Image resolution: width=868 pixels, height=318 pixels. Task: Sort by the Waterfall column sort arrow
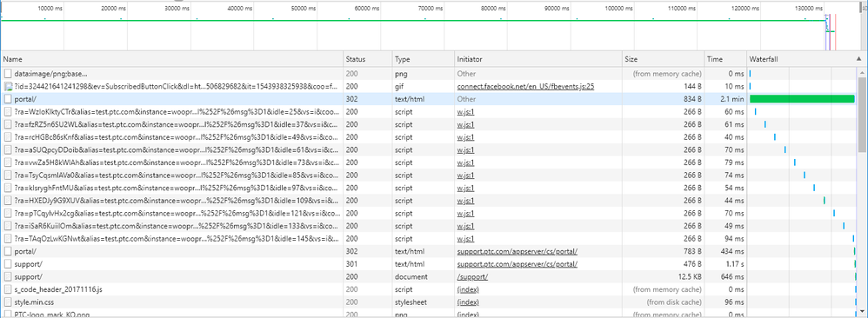pyautogui.click(x=858, y=58)
